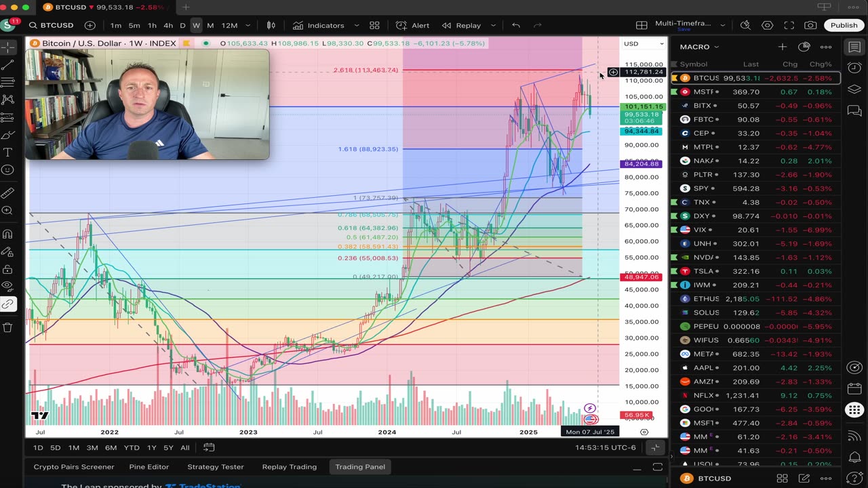Redo the chart action
The image size is (868, 488).
point(538,25)
